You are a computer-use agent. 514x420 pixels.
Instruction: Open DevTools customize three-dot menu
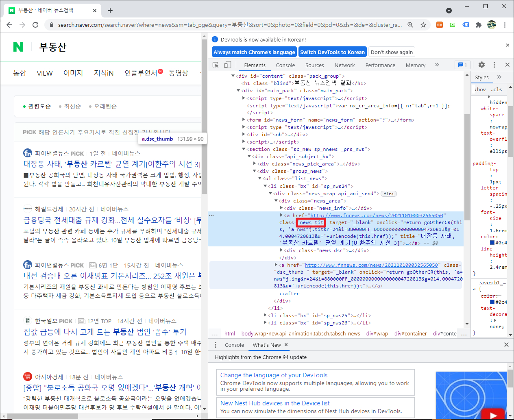(494, 65)
